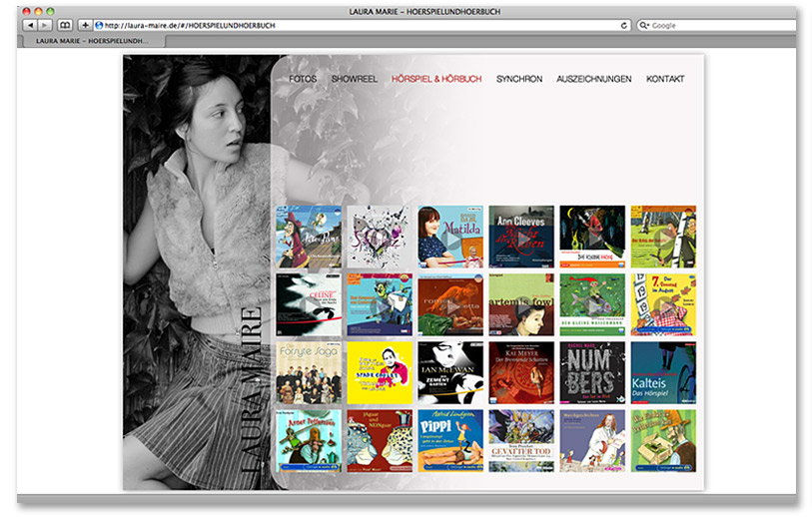Open the SHOWREEL section
812x517 pixels.
(x=355, y=79)
